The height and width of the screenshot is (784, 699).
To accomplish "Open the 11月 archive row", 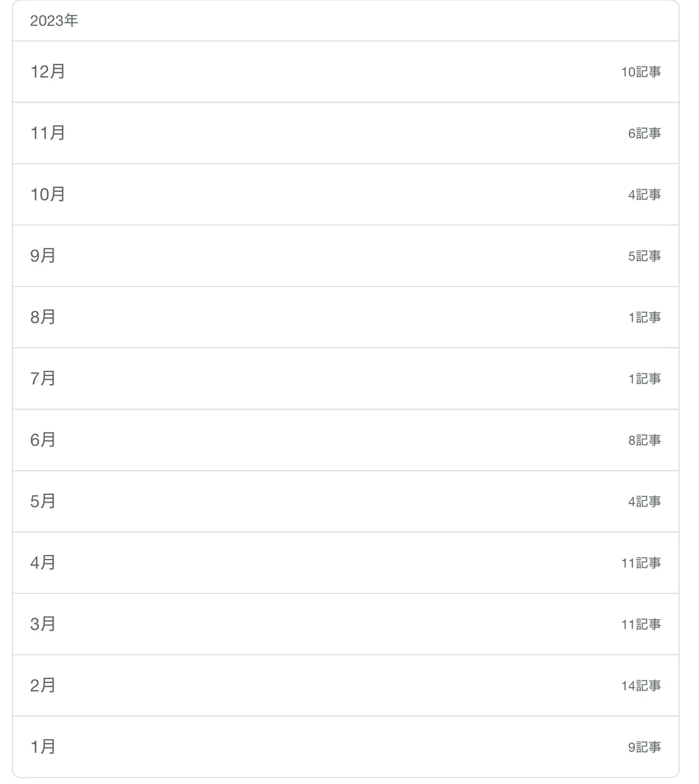I will point(345,133).
